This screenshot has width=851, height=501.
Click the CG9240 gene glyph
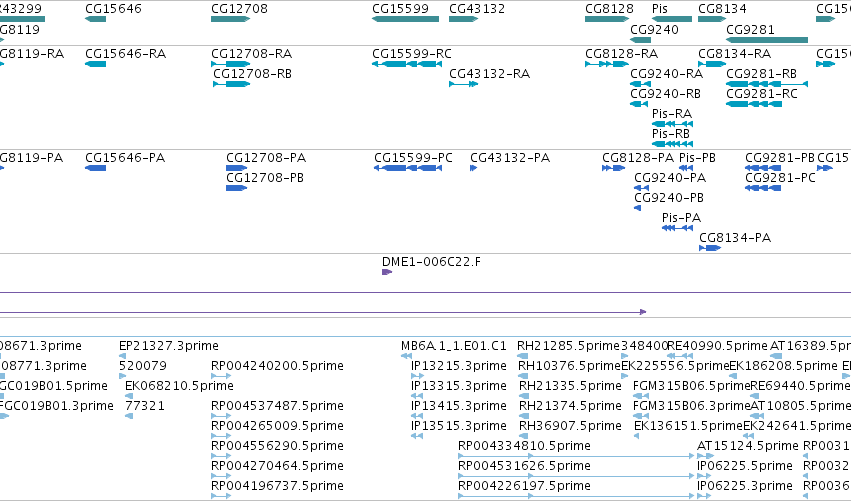[x=640, y=40]
